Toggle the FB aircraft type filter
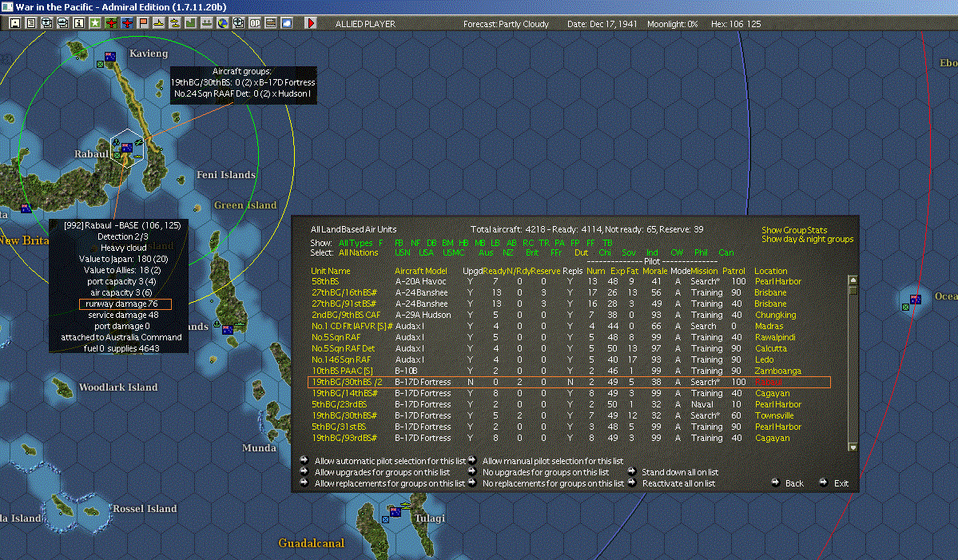Image resolution: width=958 pixels, height=560 pixels. 399,242
